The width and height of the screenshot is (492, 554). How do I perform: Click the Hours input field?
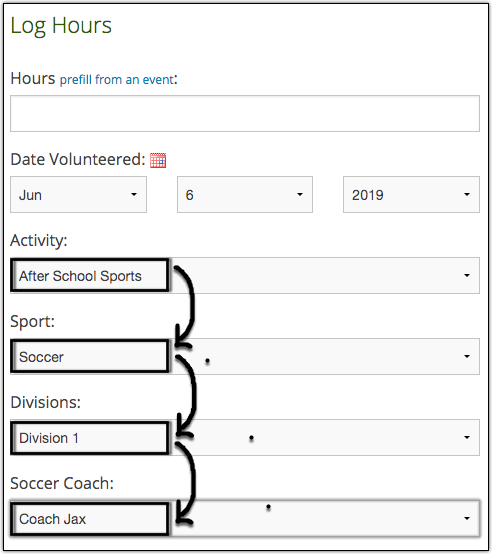click(x=245, y=113)
